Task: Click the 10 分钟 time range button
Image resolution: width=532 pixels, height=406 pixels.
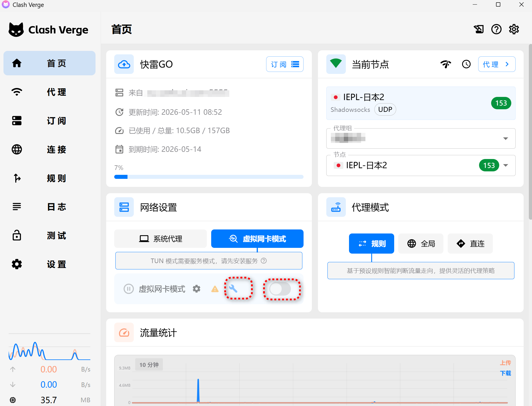Action: coord(149,365)
